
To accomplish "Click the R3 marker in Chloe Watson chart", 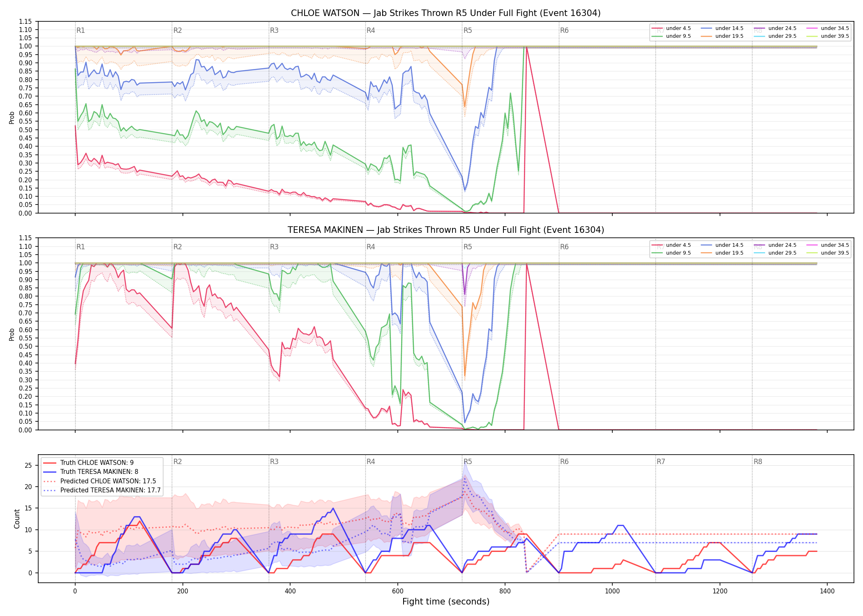I will [274, 30].
